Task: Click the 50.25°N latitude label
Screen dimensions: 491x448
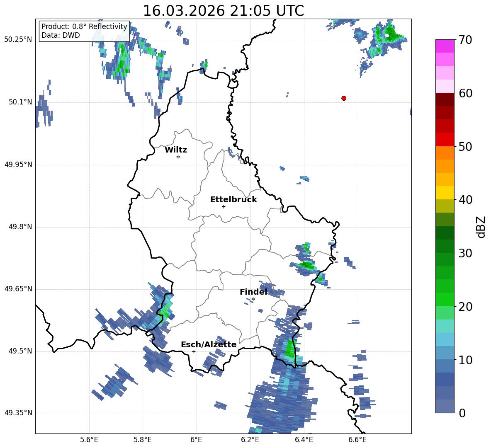Action: click(x=18, y=40)
